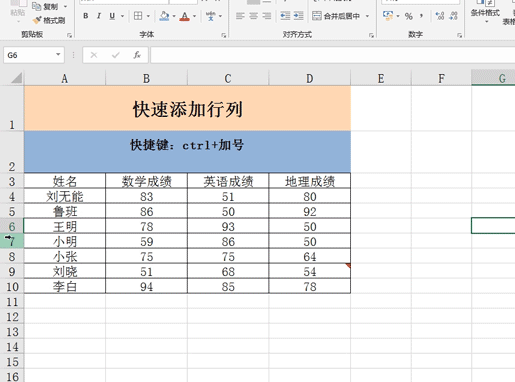
Task: Align text left
Action: click(x=240, y=16)
